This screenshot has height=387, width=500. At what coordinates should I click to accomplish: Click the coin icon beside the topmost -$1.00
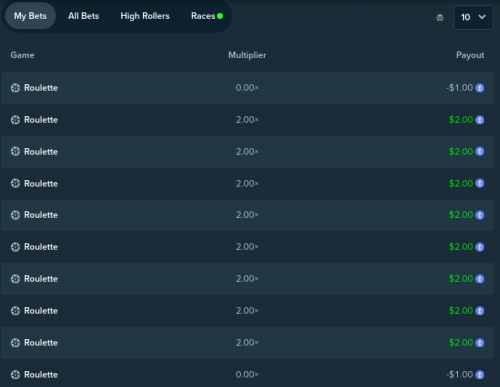(480, 88)
